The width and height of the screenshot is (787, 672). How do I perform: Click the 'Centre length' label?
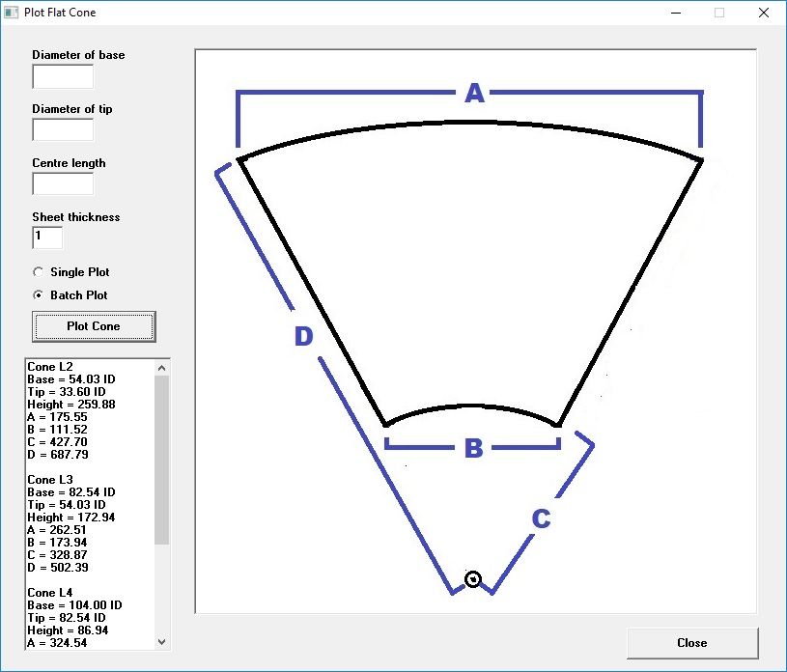[70, 163]
